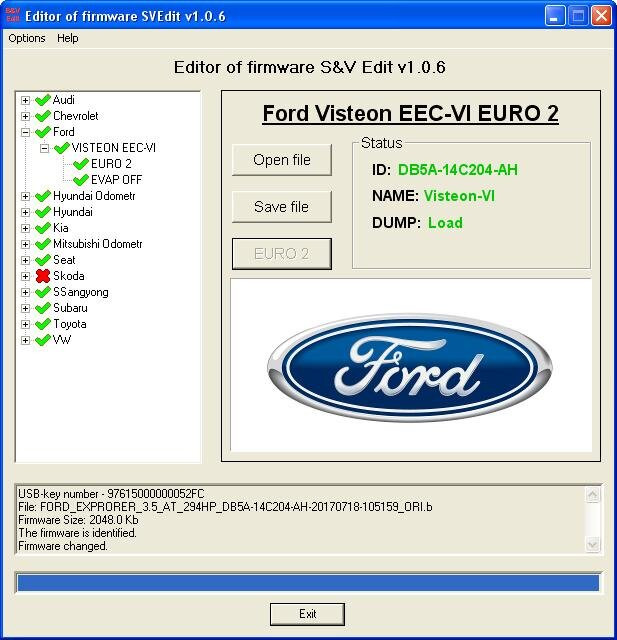Click the green checkmark icon beside Ford
Image resolution: width=617 pixels, height=640 pixels.
pos(42,132)
